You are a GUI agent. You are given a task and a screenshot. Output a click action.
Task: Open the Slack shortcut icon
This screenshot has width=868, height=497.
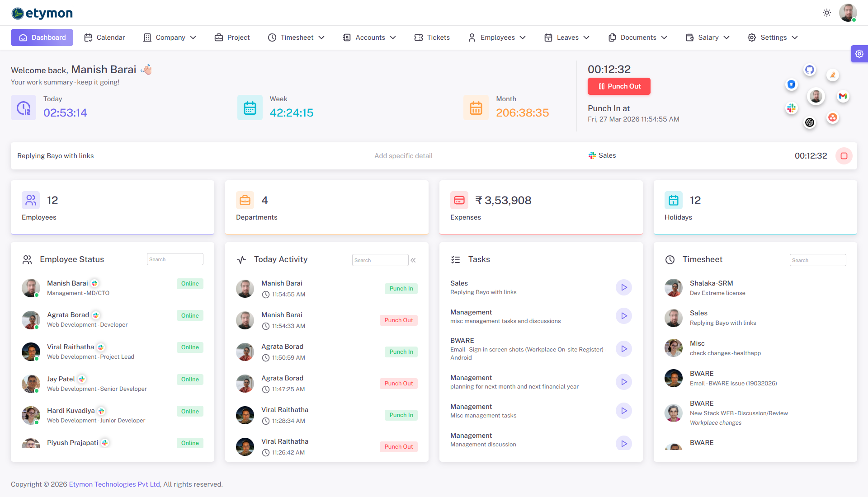click(791, 108)
